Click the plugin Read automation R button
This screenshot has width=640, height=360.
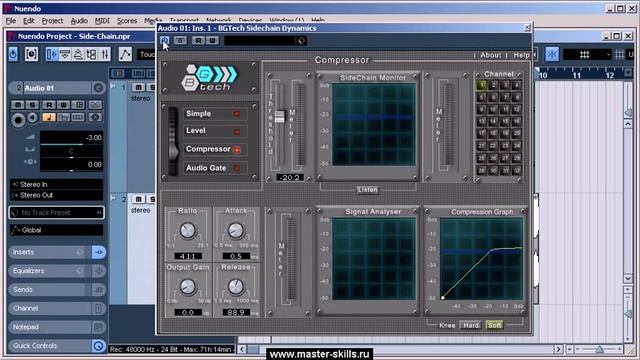(x=198, y=40)
